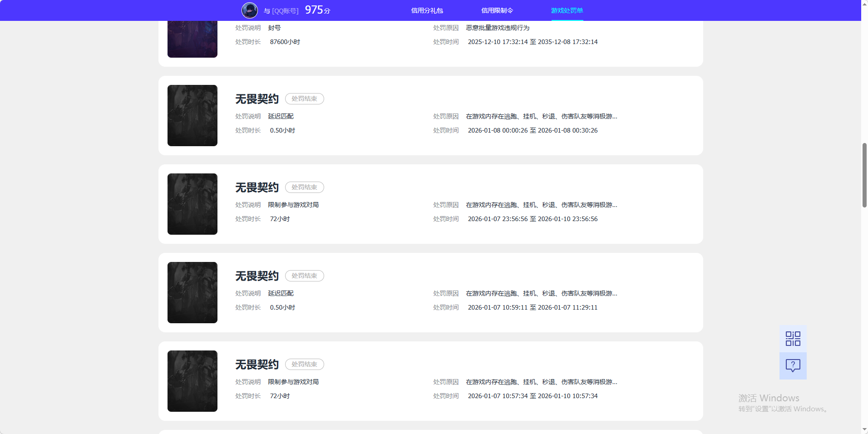Expand the truncated reason on the bottom card
Screen dimensions: 868x434
tap(540, 382)
